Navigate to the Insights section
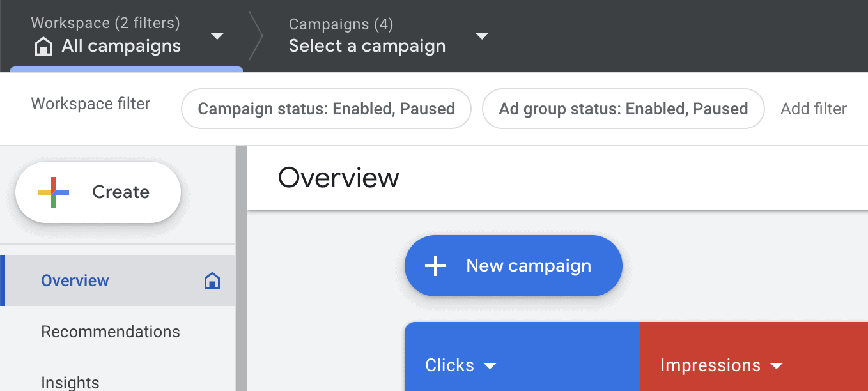The height and width of the screenshot is (391, 868). pos(70,381)
